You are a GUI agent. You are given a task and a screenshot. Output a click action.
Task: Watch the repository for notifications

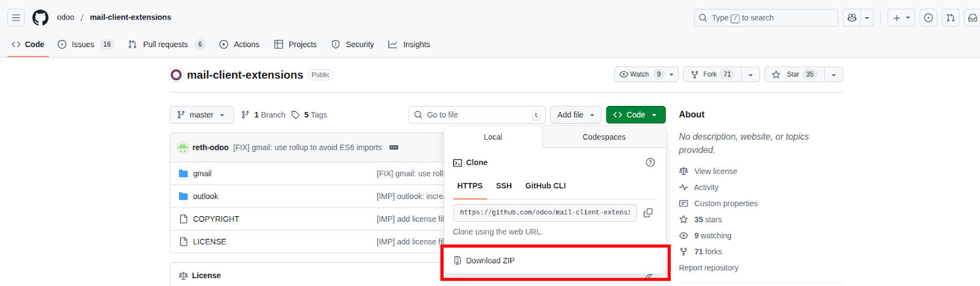point(639,74)
